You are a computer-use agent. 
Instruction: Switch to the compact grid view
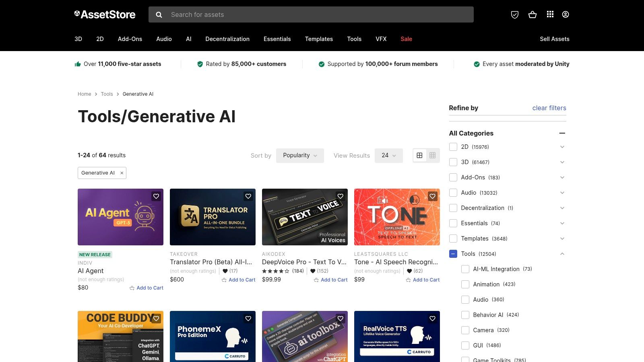[432, 155]
